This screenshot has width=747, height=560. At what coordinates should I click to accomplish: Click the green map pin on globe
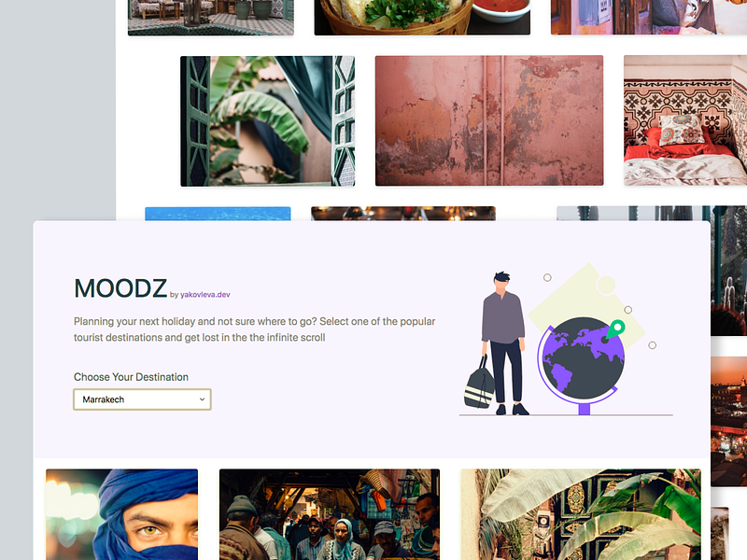(x=614, y=329)
